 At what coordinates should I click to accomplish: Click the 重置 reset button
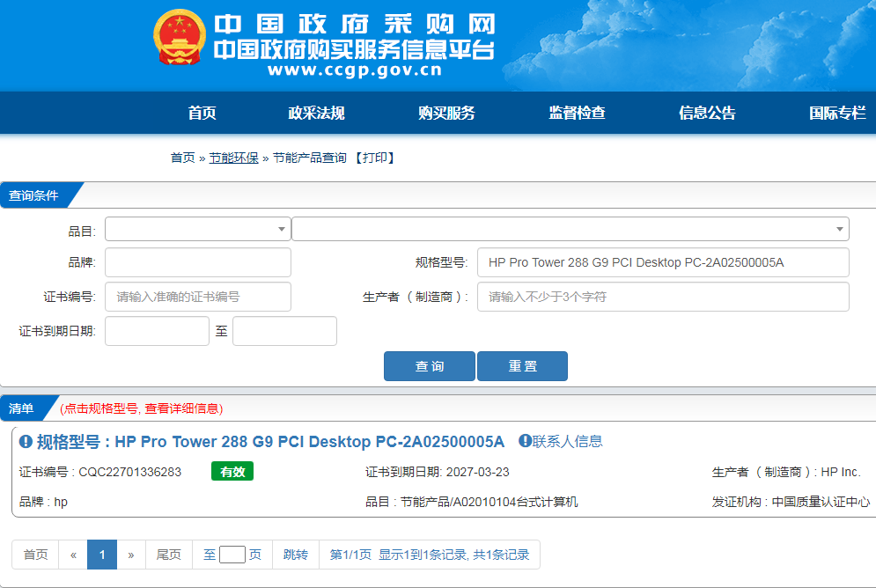[x=522, y=366]
